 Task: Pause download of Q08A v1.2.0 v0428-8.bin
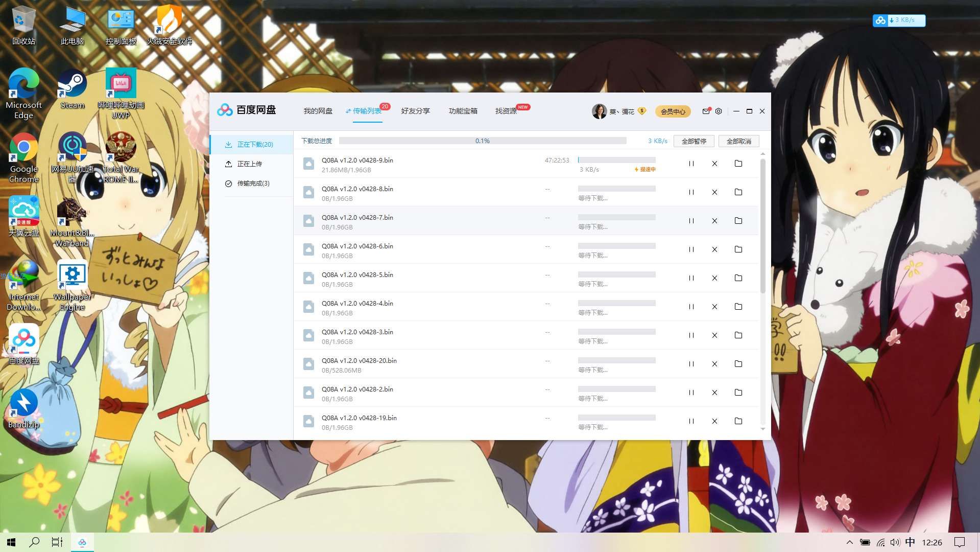tap(691, 192)
